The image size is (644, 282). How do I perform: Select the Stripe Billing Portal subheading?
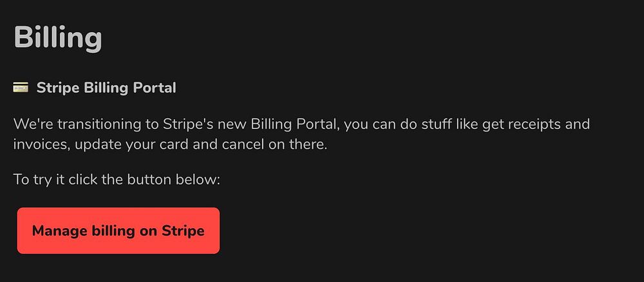pyautogui.click(x=106, y=88)
